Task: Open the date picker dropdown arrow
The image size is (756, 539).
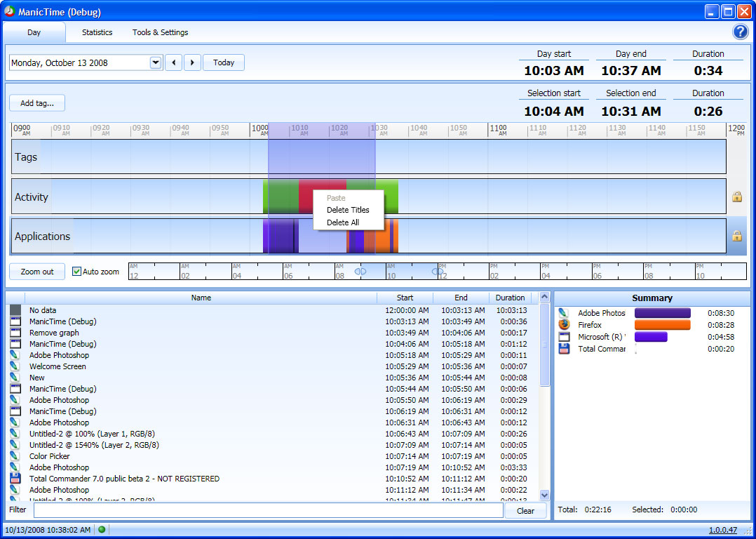Action: coord(155,62)
